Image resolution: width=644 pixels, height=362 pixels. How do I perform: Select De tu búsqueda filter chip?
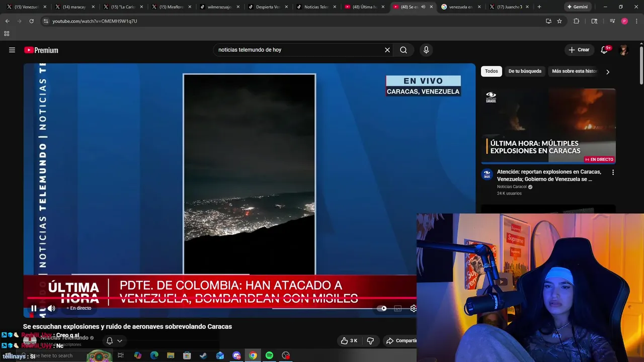[x=525, y=71]
